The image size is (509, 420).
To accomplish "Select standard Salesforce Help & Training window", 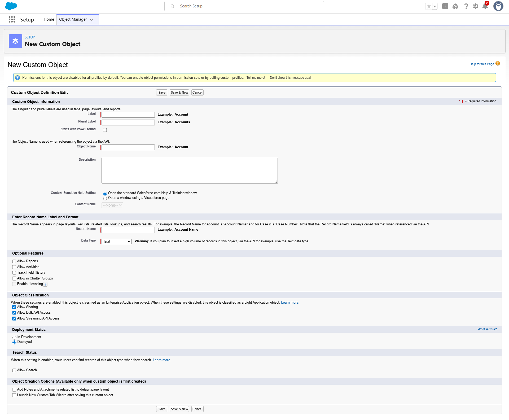I will pos(105,194).
